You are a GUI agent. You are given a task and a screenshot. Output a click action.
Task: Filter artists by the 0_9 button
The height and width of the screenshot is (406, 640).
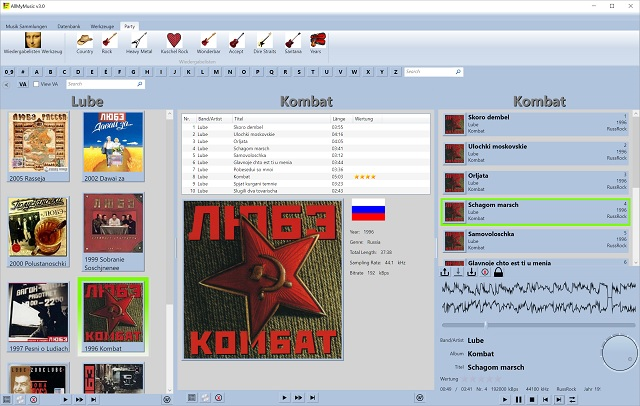point(9,72)
